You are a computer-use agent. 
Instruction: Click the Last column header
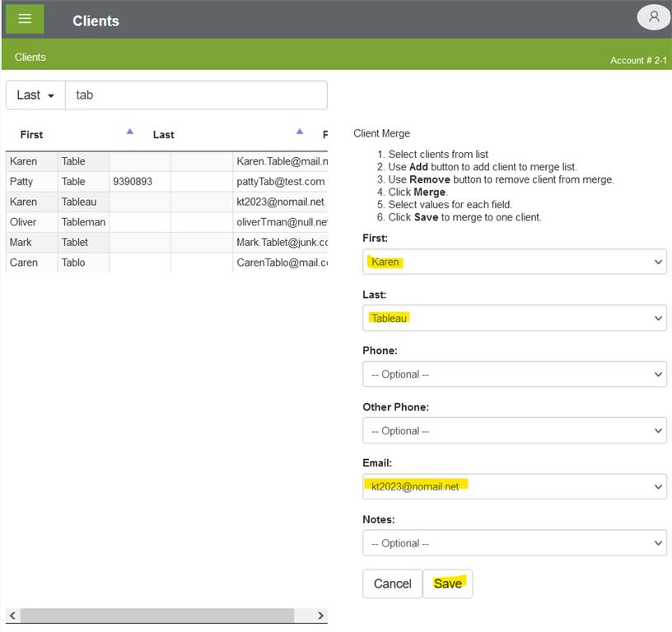pyautogui.click(x=163, y=135)
